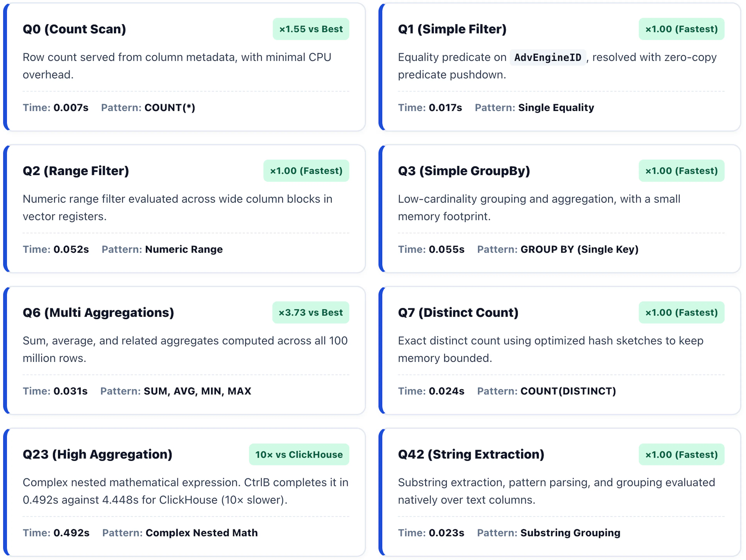Click the ×3.73 vs Best badge
This screenshot has width=746, height=560.
(311, 313)
